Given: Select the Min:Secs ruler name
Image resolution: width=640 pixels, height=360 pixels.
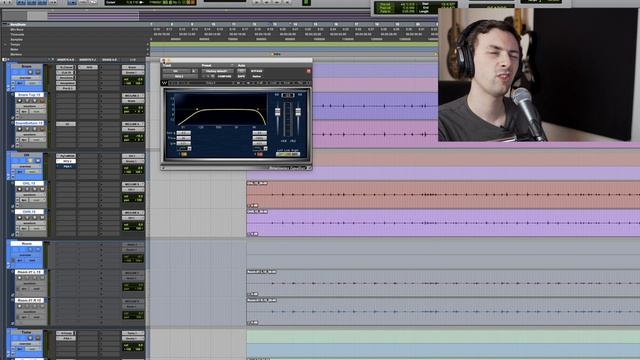Looking at the screenshot, I should [x=17, y=29].
